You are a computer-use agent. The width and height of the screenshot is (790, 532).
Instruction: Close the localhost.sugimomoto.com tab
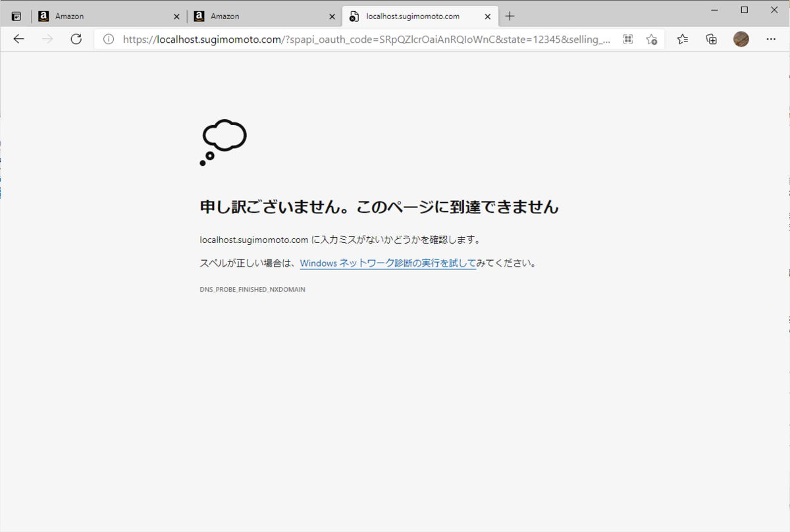pyautogui.click(x=487, y=16)
